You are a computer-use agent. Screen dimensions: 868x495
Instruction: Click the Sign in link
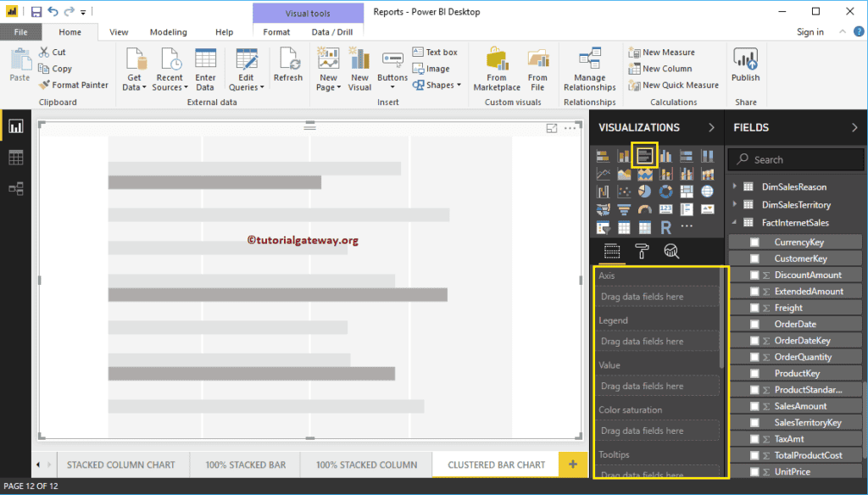pyautogui.click(x=810, y=31)
